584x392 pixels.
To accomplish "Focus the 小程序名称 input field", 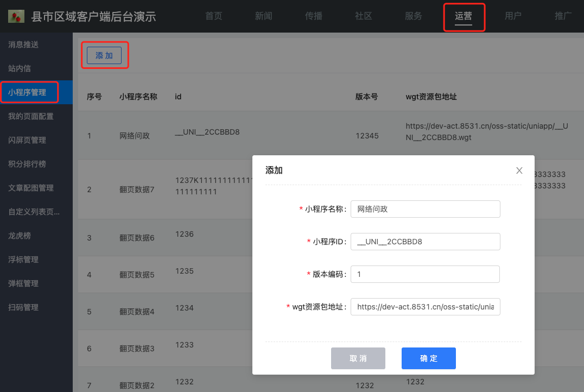I will pyautogui.click(x=425, y=209).
